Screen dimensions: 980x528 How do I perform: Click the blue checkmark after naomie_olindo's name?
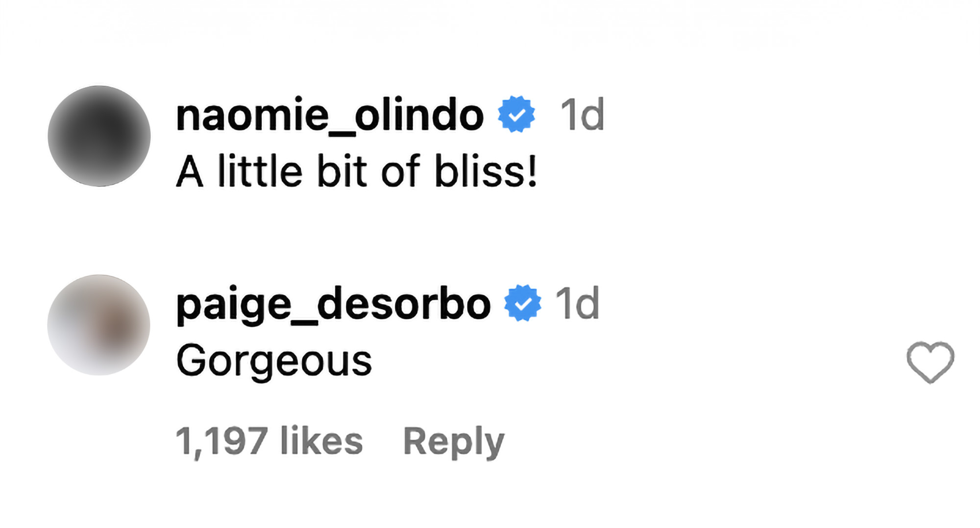[516, 114]
